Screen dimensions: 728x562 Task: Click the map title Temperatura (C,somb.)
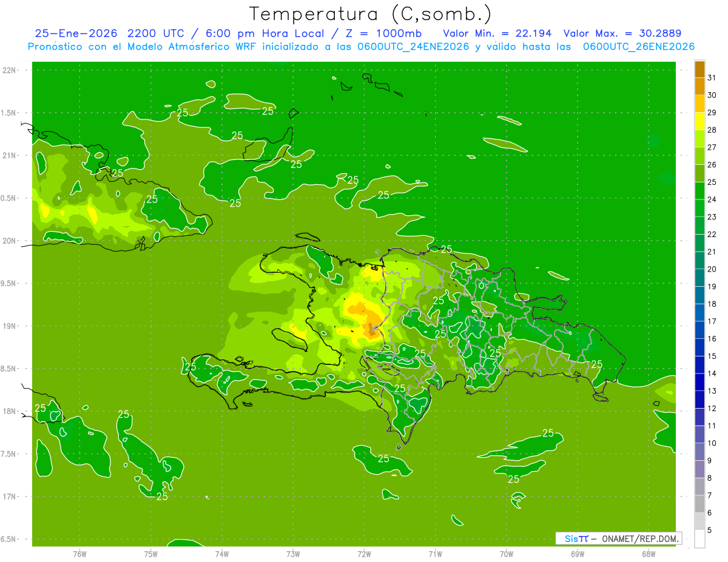pyautogui.click(x=370, y=14)
